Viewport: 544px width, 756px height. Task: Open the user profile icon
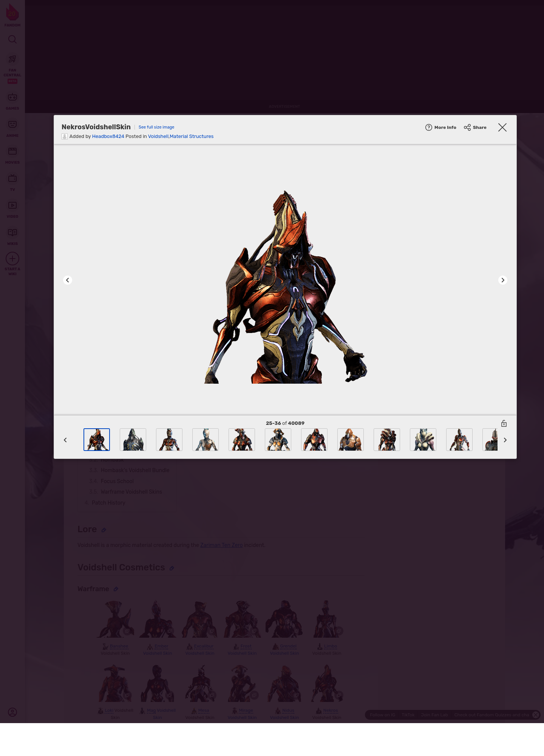tap(12, 712)
